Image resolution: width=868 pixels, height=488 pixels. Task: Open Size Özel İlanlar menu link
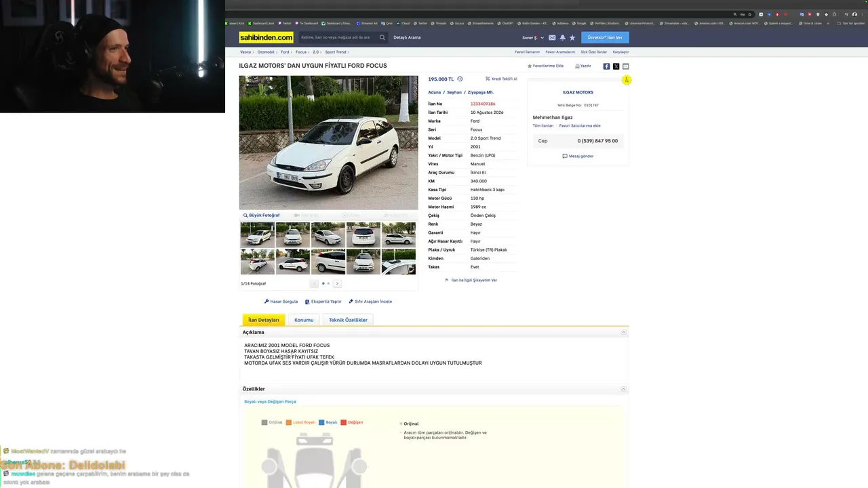pyautogui.click(x=593, y=52)
